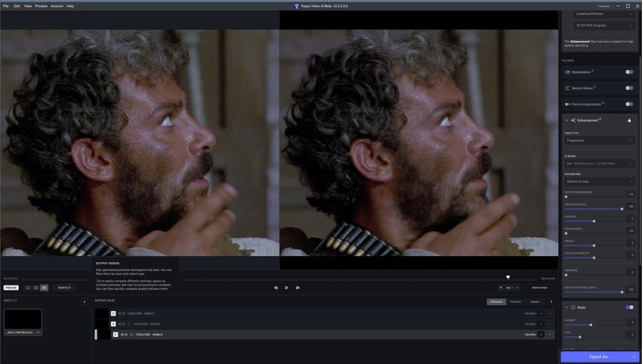This screenshot has width=642, height=364.
Task: Adjust the Grain Amount slider
Action: click(x=594, y=325)
